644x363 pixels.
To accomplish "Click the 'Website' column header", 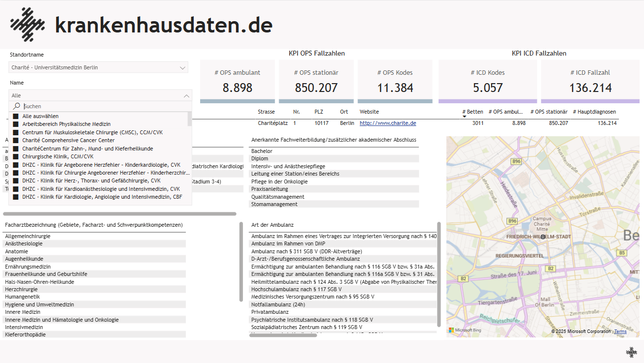I will 369,112.
